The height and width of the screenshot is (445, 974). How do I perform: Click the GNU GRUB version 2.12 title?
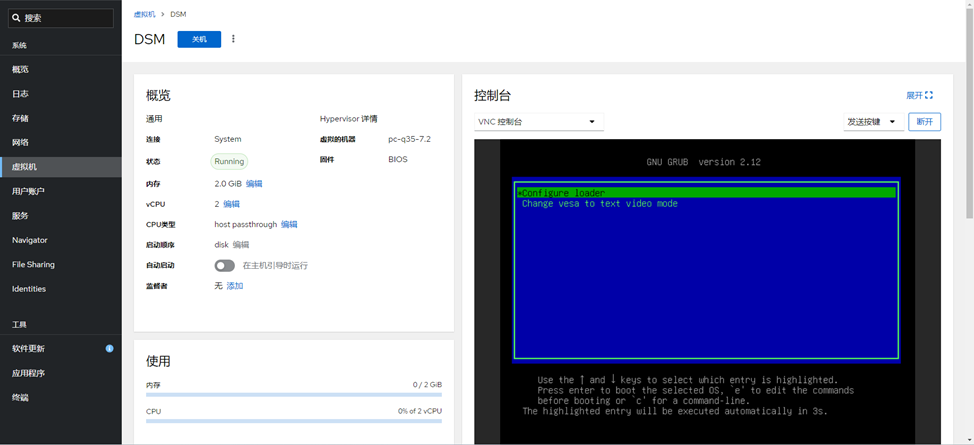coord(703,162)
